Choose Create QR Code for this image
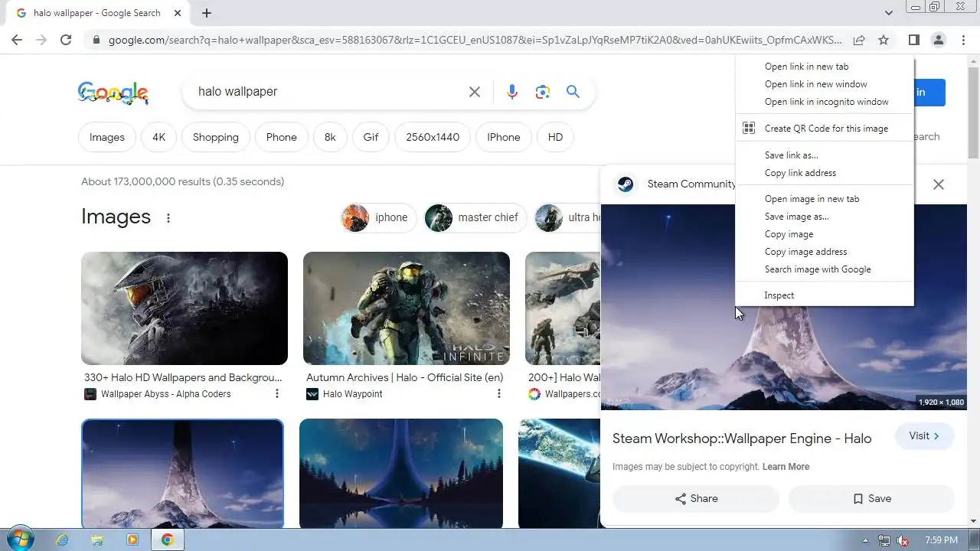 pos(825,129)
